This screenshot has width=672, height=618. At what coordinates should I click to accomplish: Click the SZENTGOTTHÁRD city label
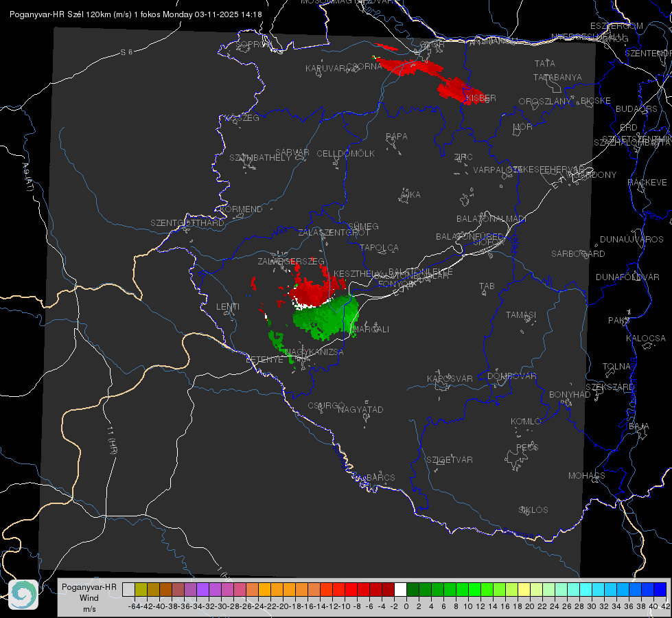187,223
